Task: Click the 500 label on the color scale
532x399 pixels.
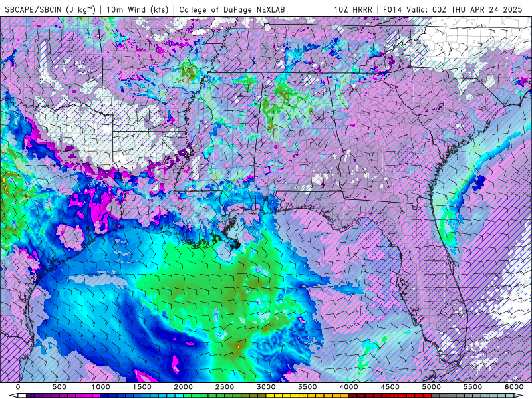Action: click(59, 387)
